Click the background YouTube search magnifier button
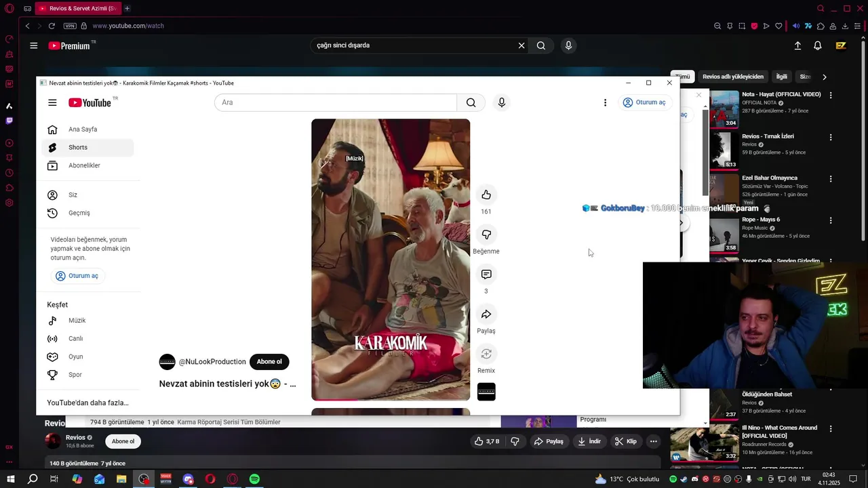 [541, 45]
